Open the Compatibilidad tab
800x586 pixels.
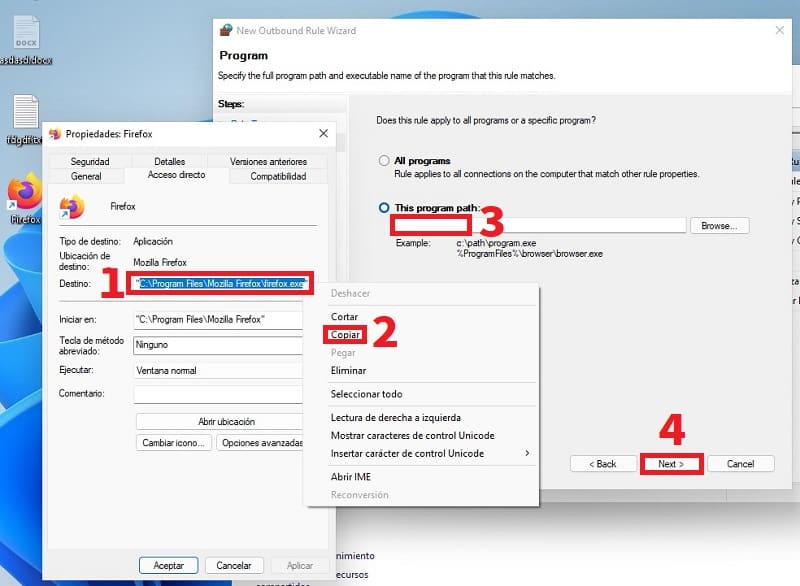(278, 176)
